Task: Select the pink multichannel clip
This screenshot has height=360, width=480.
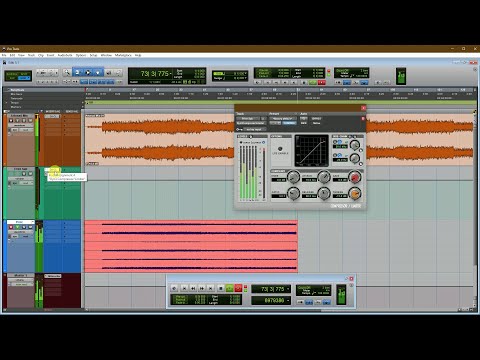Action: (191, 246)
